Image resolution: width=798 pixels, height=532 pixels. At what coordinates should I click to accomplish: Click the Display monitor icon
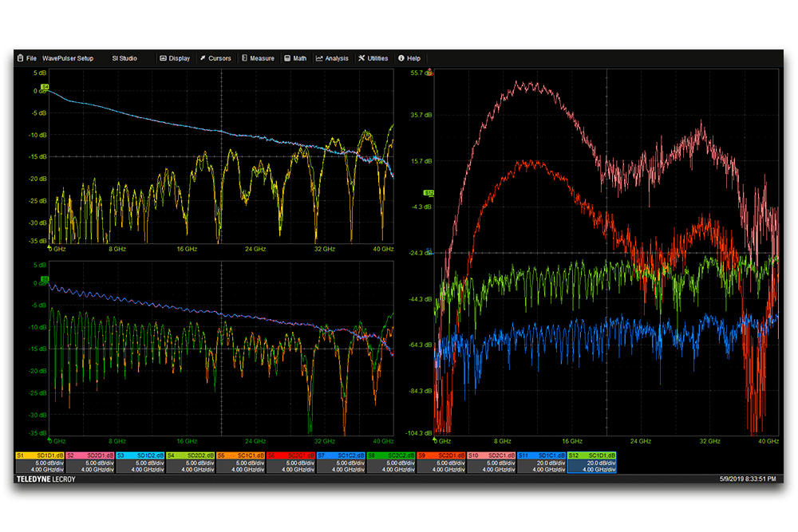click(163, 58)
